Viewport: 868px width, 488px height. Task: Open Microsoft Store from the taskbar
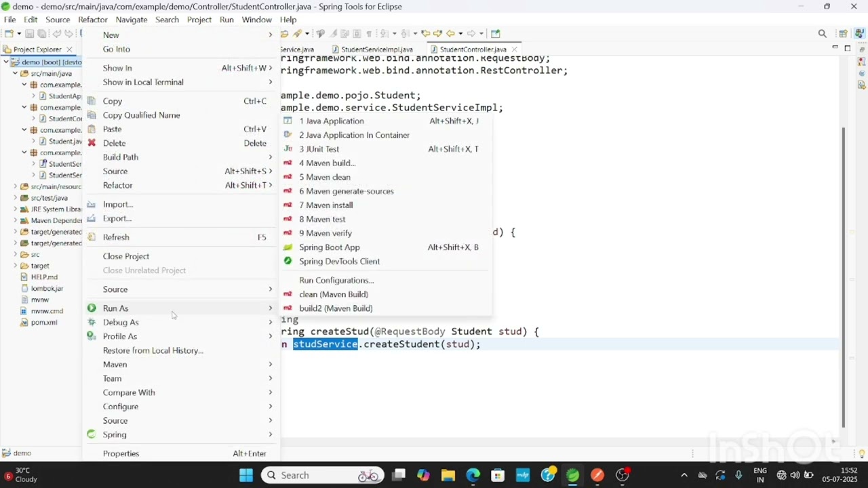tap(498, 475)
